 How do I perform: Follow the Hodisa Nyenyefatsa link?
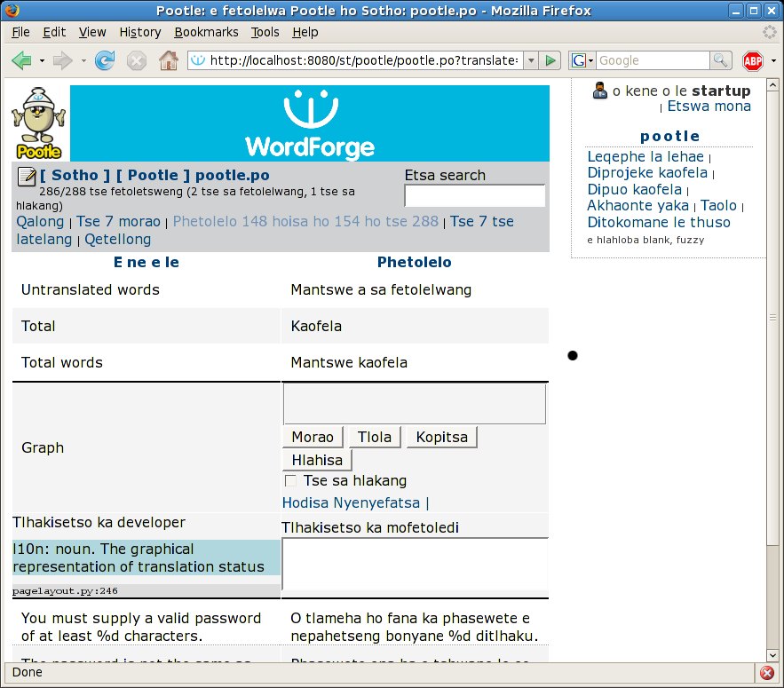tap(351, 503)
